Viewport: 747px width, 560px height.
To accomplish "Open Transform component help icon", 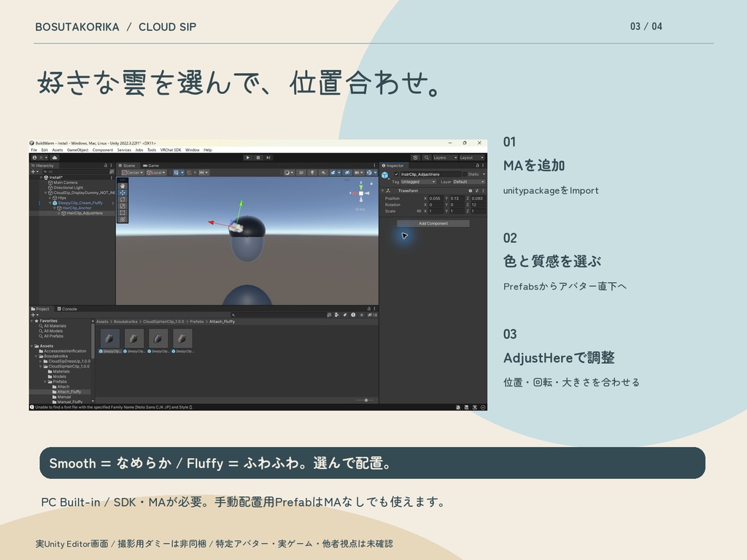I will tap(471, 190).
